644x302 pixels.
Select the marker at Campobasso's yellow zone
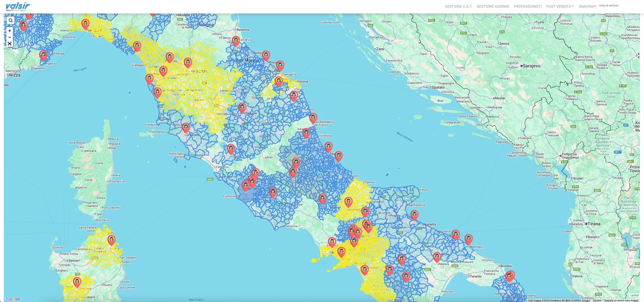click(349, 202)
